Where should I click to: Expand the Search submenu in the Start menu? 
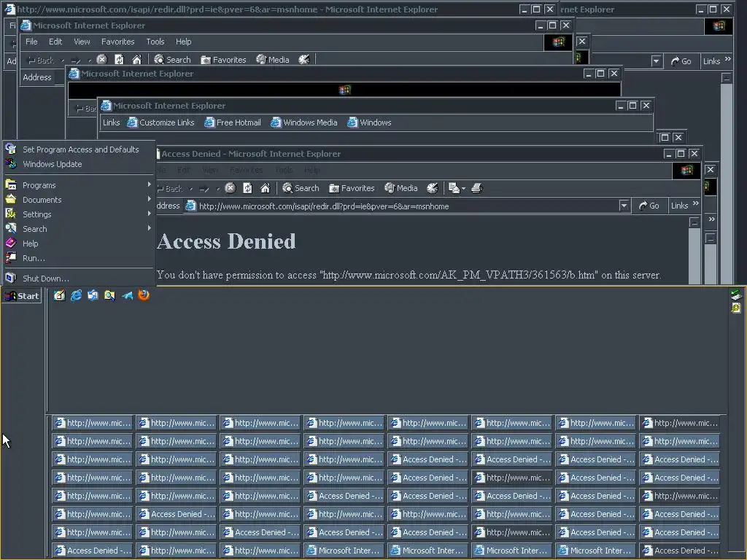(x=79, y=228)
